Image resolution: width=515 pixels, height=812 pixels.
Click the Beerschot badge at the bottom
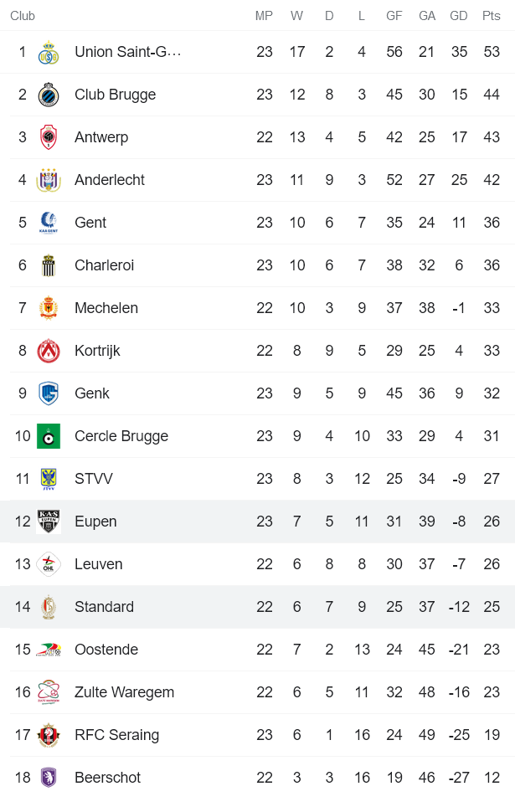pos(49,777)
